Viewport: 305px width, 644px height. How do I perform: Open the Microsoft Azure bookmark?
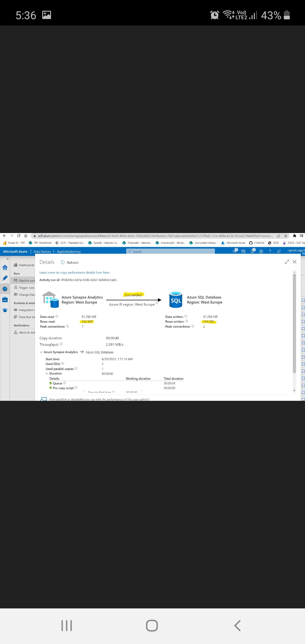tap(233, 243)
